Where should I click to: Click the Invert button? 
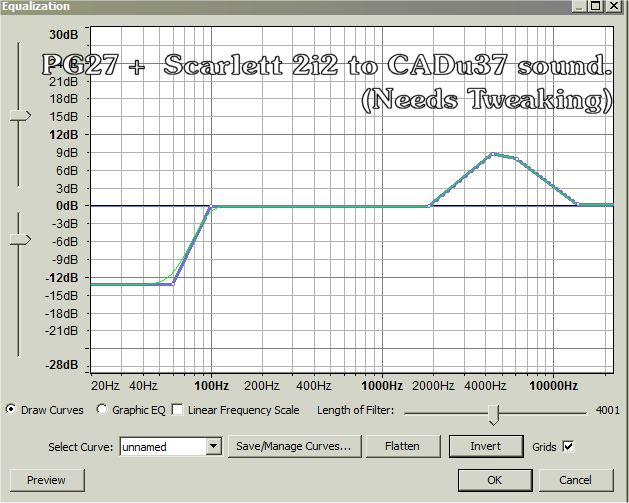point(486,446)
